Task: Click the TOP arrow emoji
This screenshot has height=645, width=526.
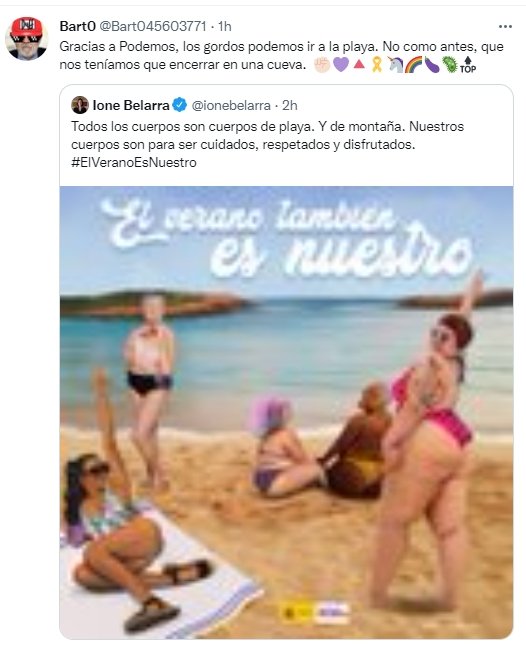Action: click(x=468, y=65)
